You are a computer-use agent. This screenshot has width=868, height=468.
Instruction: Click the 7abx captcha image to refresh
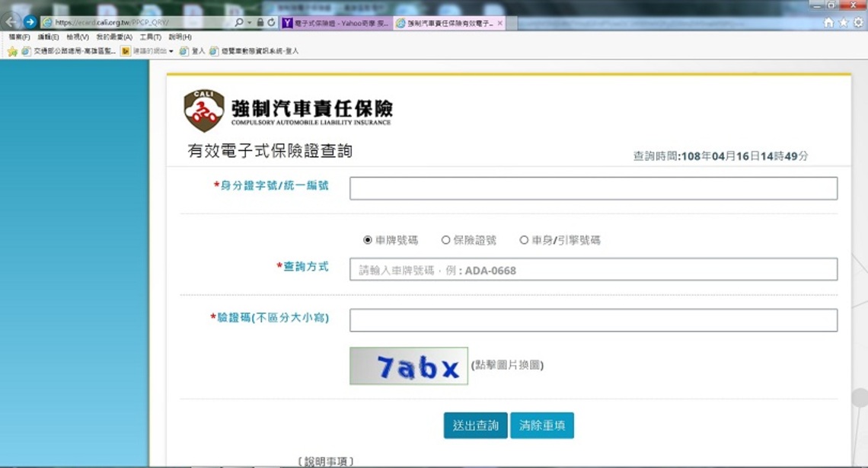click(x=409, y=366)
